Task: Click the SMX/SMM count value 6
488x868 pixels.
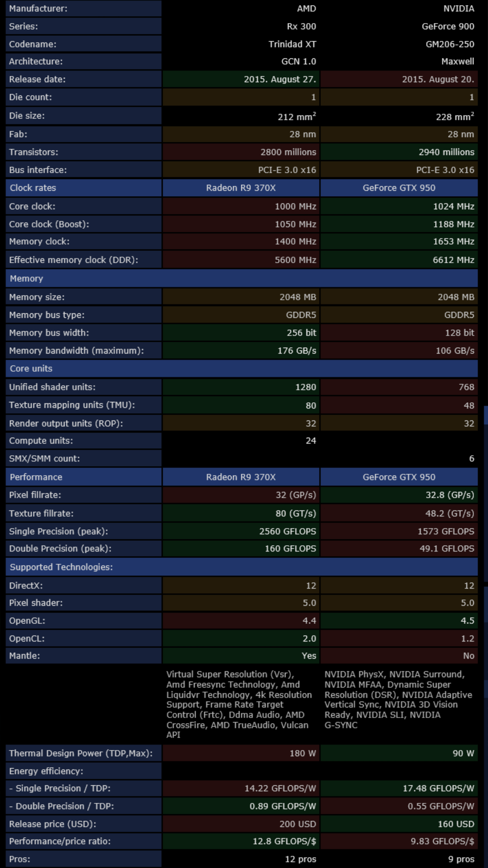Action: pyautogui.click(x=472, y=458)
